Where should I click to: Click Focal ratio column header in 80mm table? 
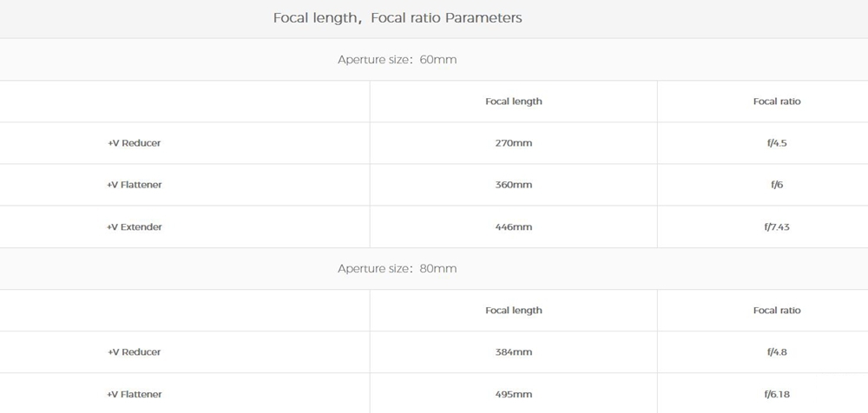pos(777,311)
